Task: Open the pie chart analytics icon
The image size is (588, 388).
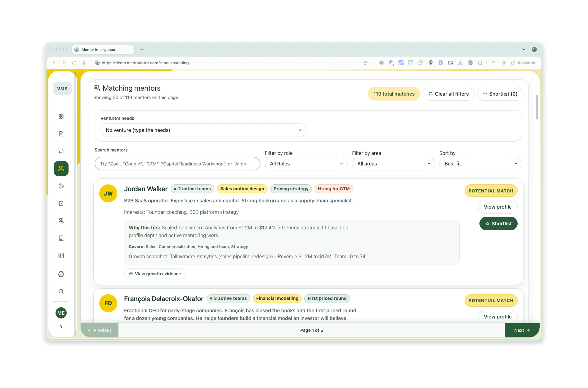Action: pos(61,186)
